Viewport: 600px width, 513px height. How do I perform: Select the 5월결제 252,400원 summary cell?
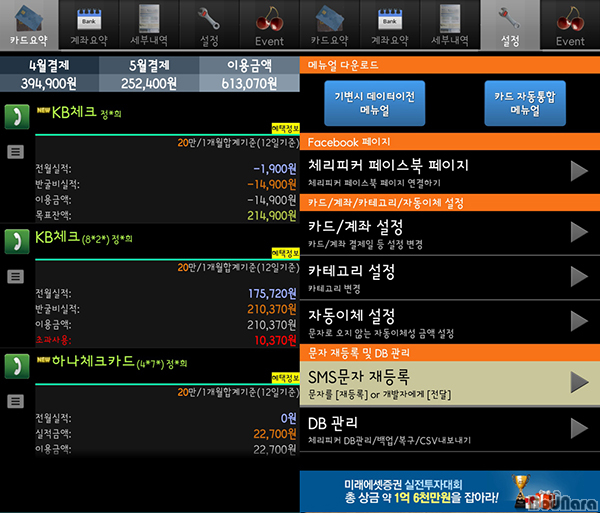click(x=149, y=74)
